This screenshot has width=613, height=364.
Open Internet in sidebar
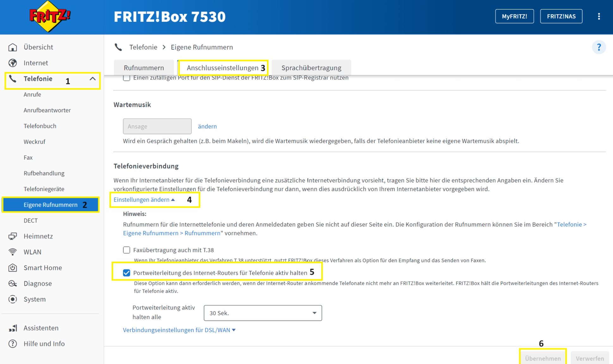36,63
